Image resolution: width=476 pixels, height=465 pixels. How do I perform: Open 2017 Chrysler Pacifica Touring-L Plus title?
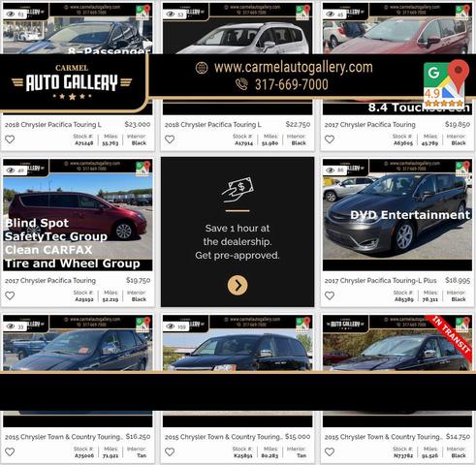point(380,281)
